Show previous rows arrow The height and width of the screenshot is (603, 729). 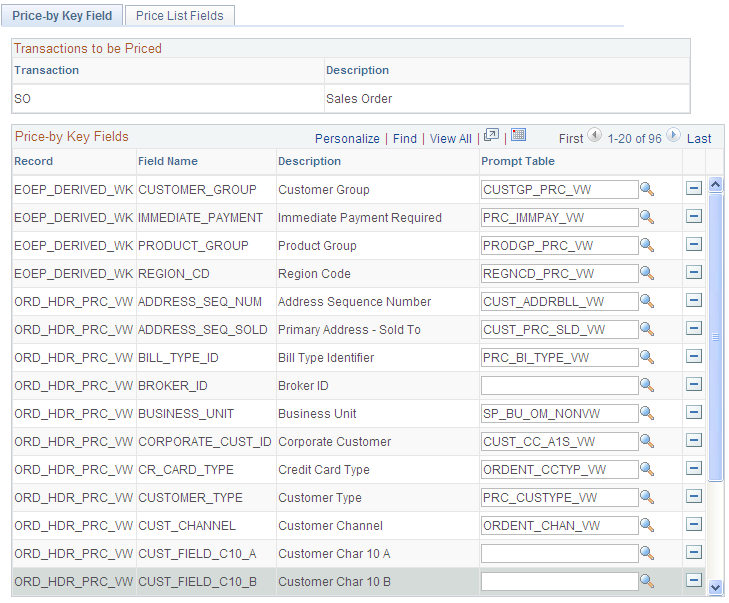[594, 135]
